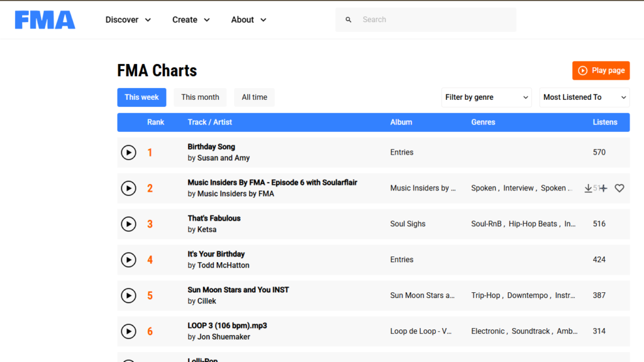Image resolution: width=644 pixels, height=362 pixels.
Task: Open artist Susan and Amy
Action: click(223, 158)
